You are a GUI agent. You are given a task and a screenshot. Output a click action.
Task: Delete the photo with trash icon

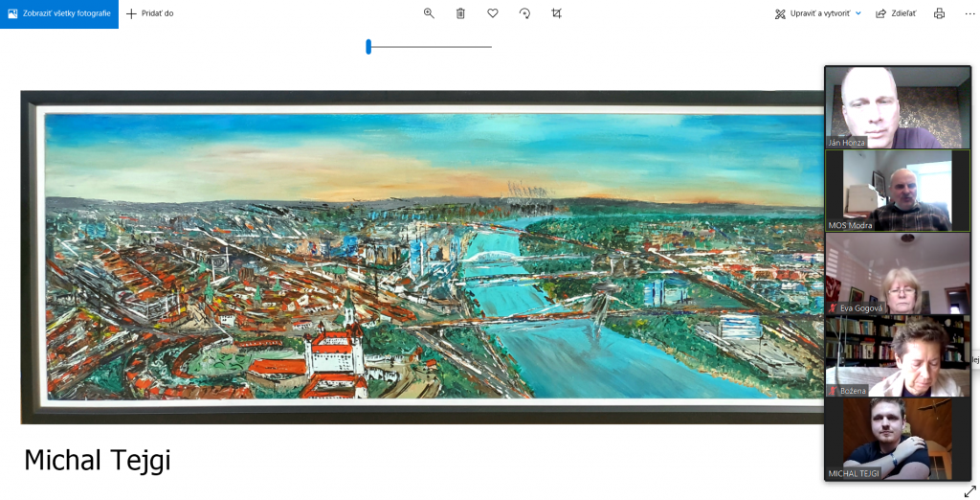point(460,13)
